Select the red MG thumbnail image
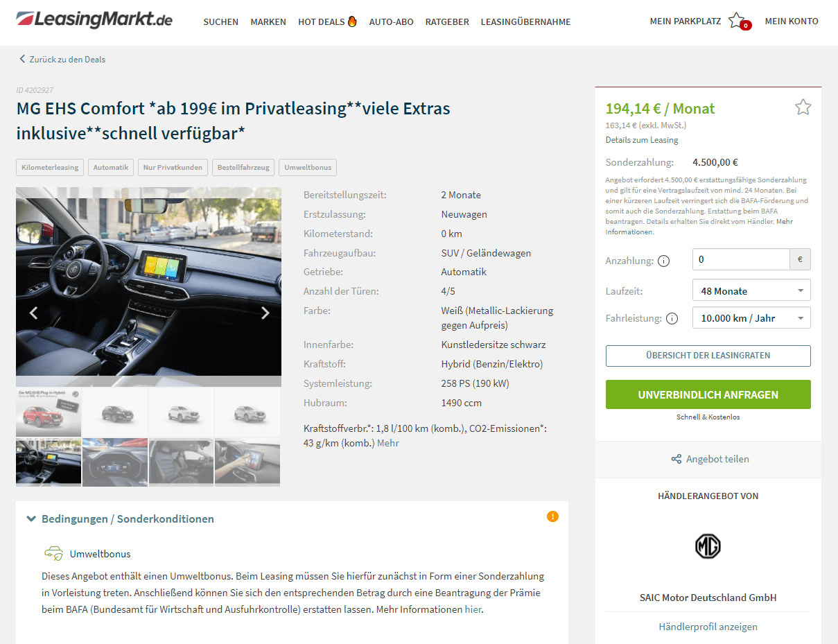838x644 pixels. pyautogui.click(x=49, y=412)
